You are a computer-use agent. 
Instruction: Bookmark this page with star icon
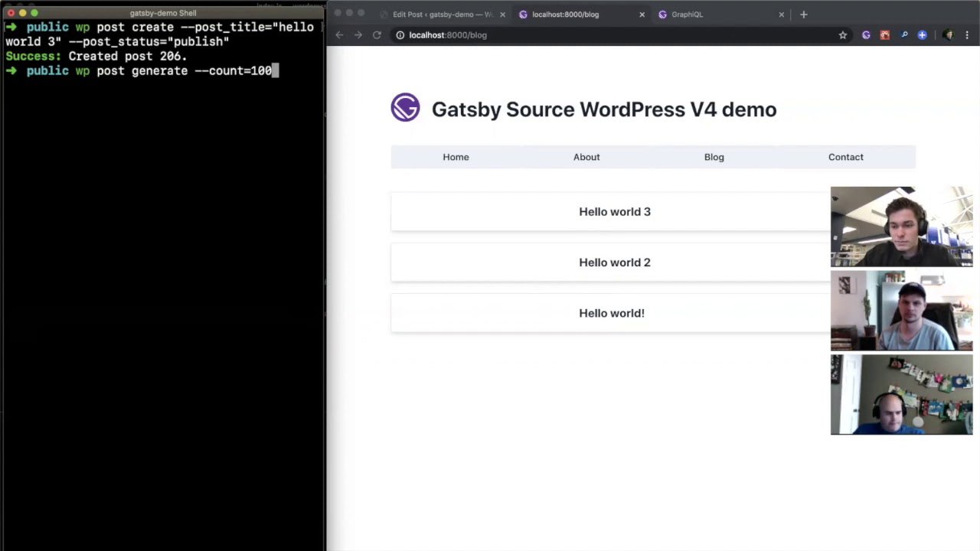(843, 35)
